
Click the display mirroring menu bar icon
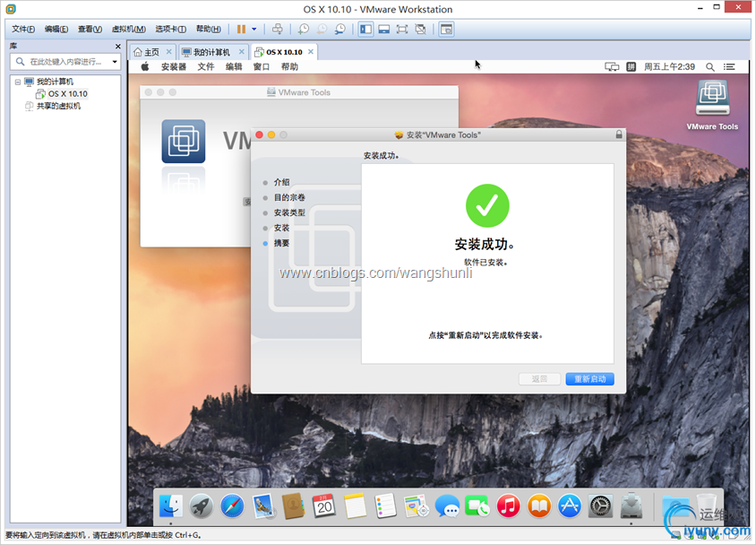coord(612,66)
